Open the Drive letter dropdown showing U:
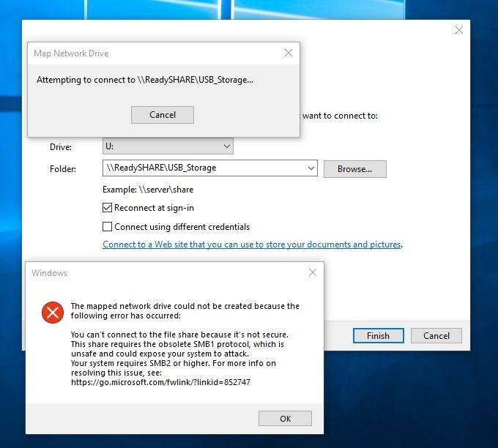 [x=168, y=146]
